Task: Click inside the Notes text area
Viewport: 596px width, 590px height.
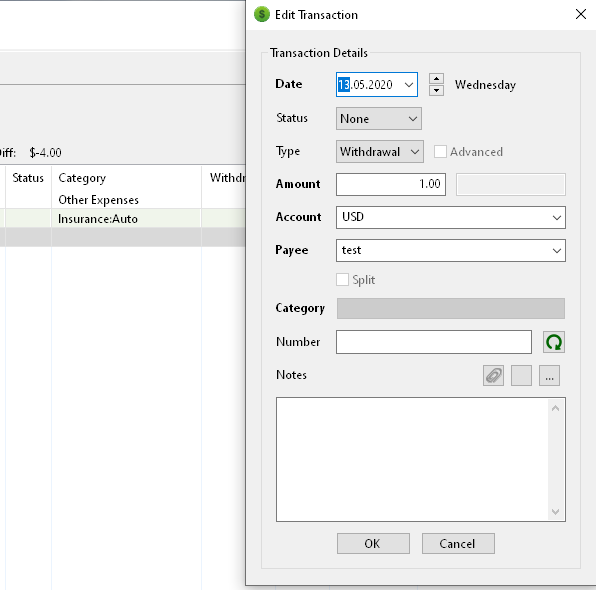Action: click(412, 459)
